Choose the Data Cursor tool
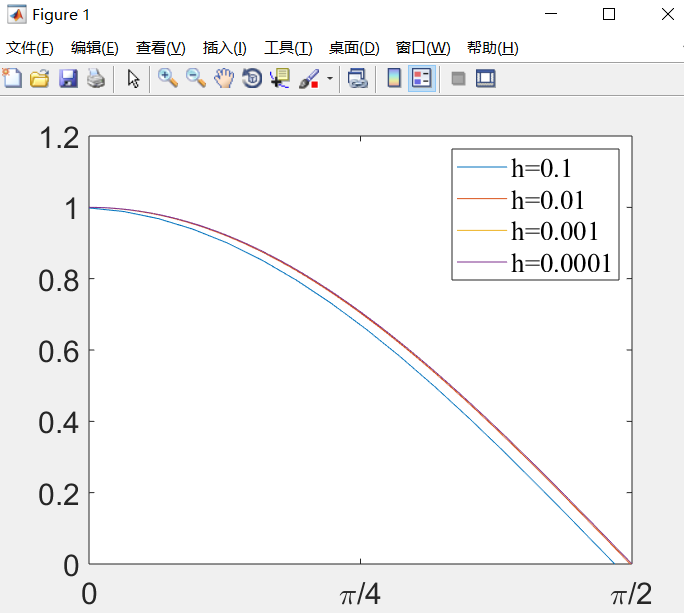This screenshot has width=684, height=613. tap(280, 79)
